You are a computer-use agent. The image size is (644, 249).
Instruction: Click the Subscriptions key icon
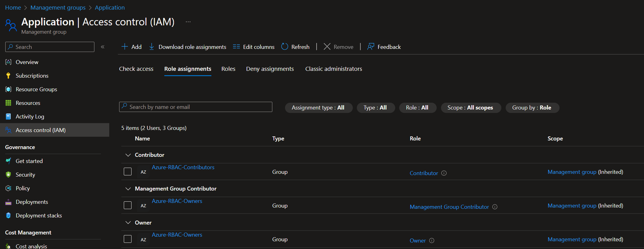[x=8, y=76]
